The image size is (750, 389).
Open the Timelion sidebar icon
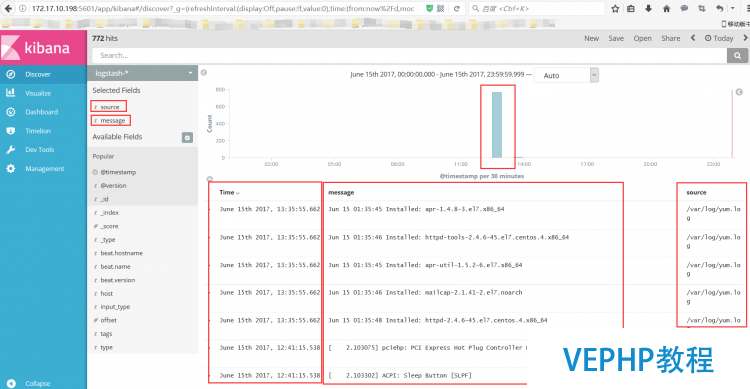click(11, 131)
